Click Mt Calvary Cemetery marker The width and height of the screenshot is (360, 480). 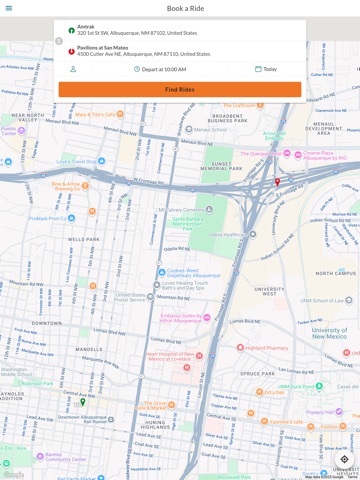pos(209,209)
